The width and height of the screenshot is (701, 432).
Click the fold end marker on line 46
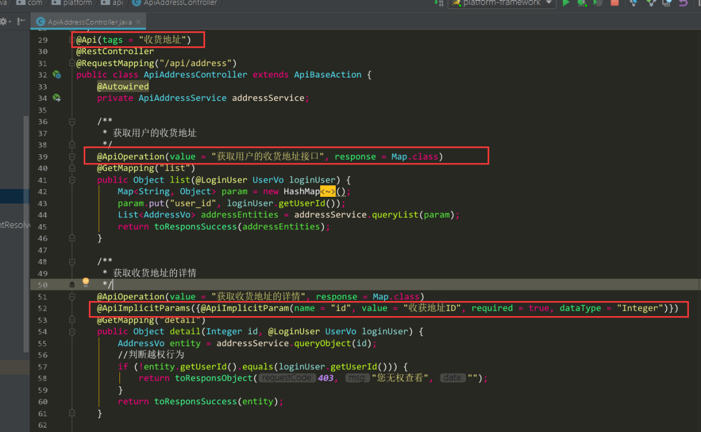click(x=72, y=238)
